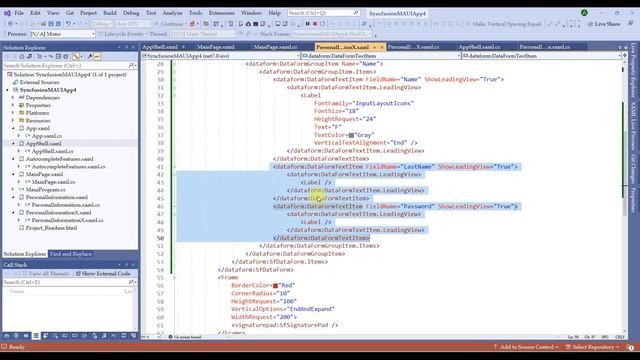The image size is (640, 360).
Task: Click the Search (Ctrl+Q) box
Action: click(x=323, y=13)
